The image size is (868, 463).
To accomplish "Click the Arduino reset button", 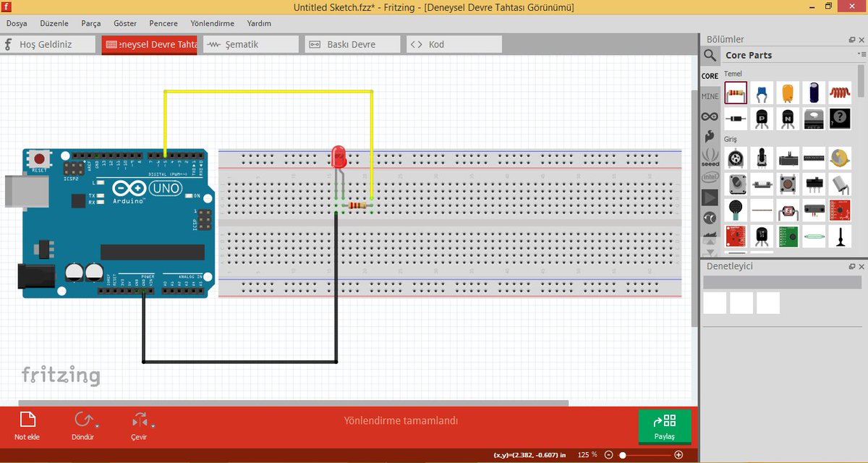I will coord(40,158).
